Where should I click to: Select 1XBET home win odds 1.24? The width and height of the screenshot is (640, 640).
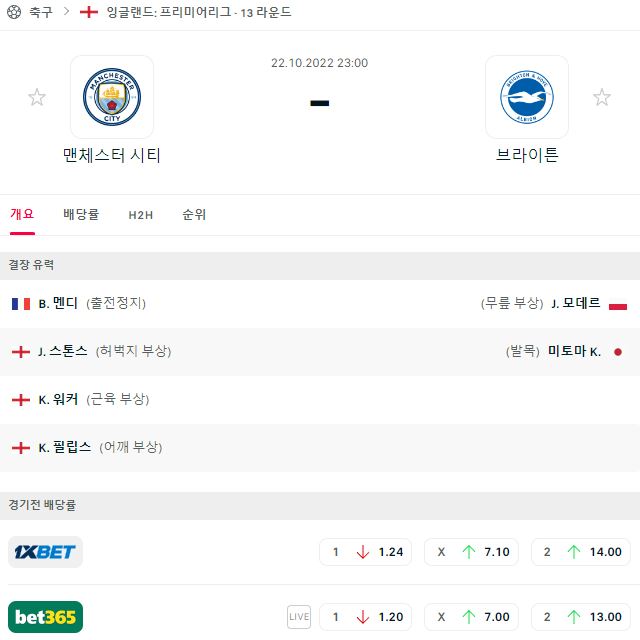pos(365,552)
